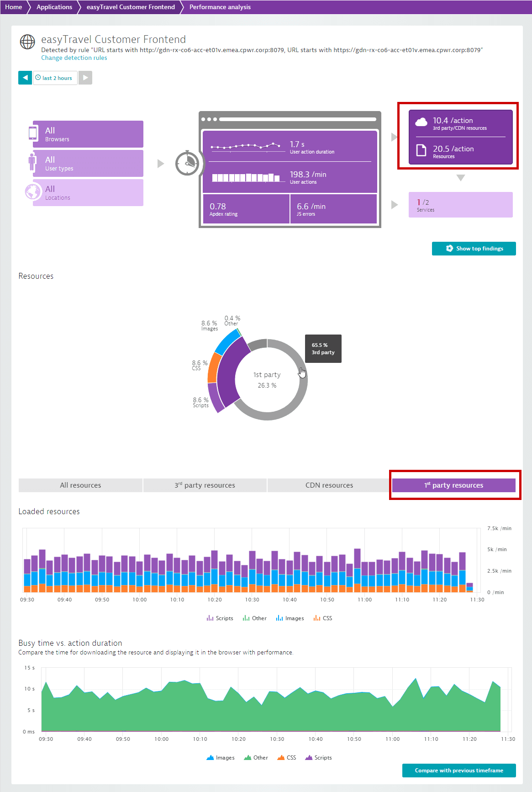Click the mobile device icon for Browsers
The width and height of the screenshot is (532, 792).
pos(33,133)
